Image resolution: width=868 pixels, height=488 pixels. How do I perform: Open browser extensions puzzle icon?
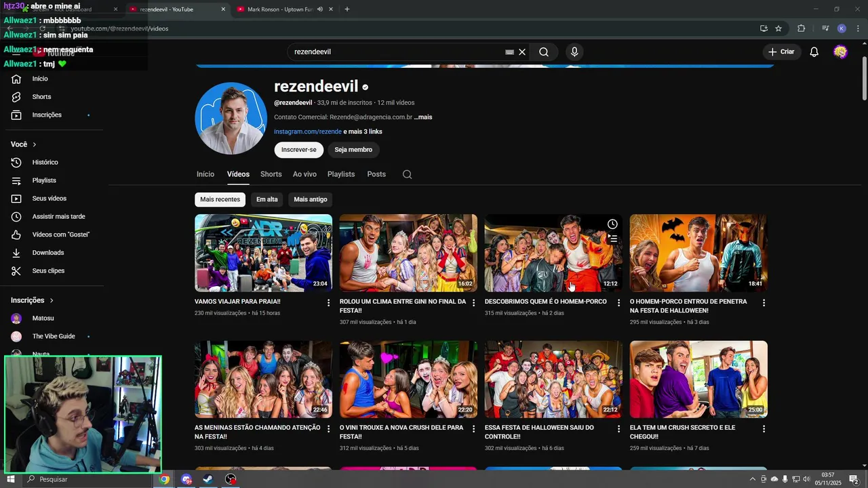[802, 28]
